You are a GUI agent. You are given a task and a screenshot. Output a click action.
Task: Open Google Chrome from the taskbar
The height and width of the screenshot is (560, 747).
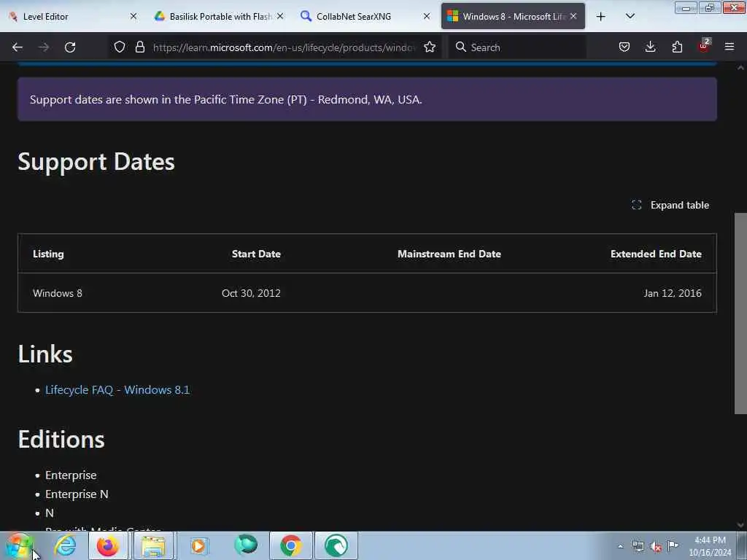coord(290,545)
